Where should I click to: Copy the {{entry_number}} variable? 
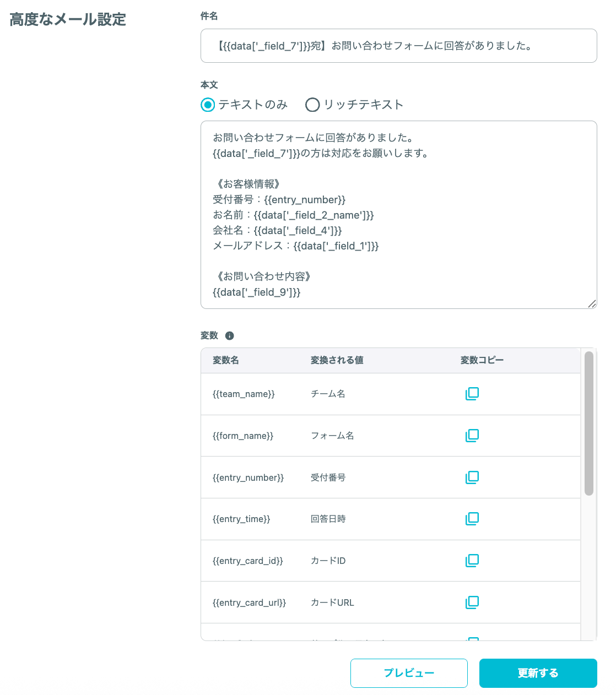coord(472,477)
